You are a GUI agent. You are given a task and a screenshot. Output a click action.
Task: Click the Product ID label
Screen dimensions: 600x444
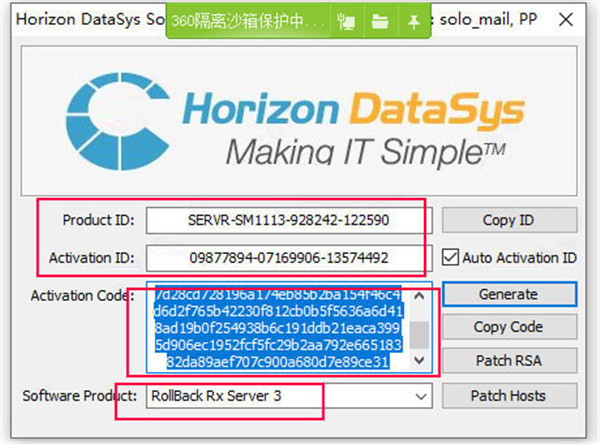tap(99, 220)
